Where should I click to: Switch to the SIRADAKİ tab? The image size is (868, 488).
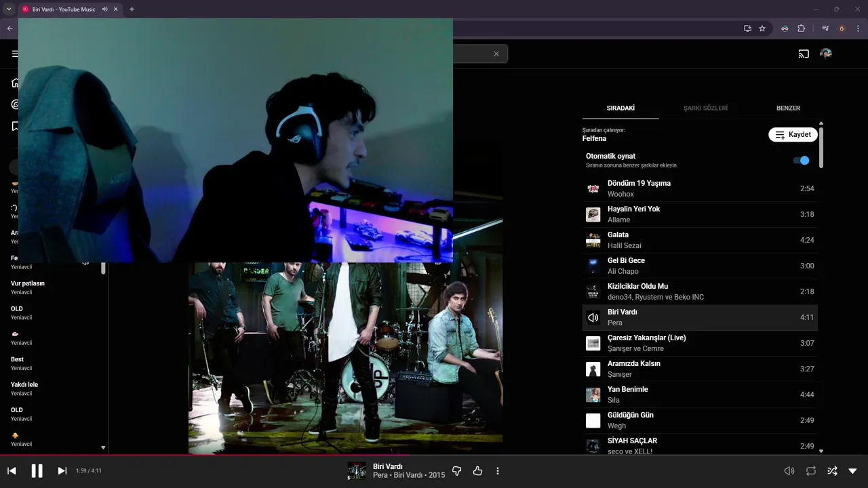[x=620, y=108]
